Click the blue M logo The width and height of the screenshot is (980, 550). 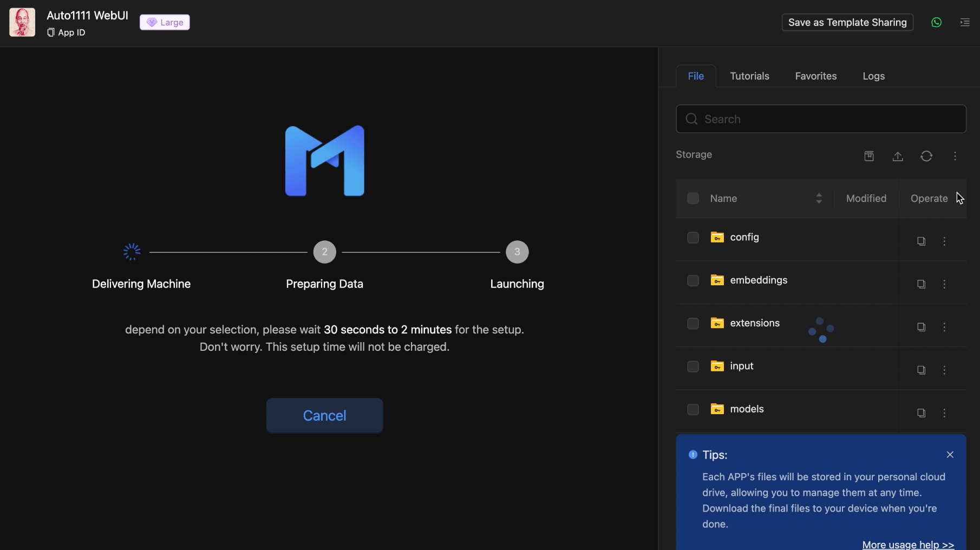tap(325, 161)
